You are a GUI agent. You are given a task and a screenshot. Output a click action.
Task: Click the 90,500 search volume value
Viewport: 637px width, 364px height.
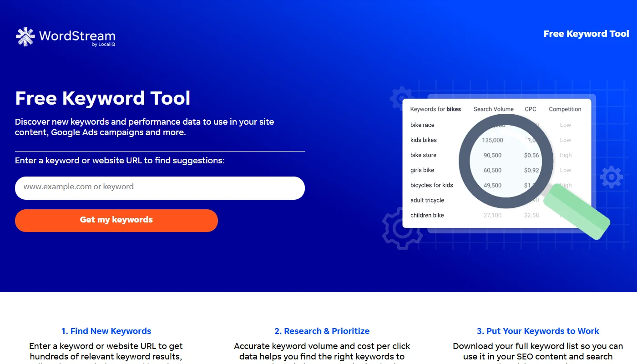(493, 155)
